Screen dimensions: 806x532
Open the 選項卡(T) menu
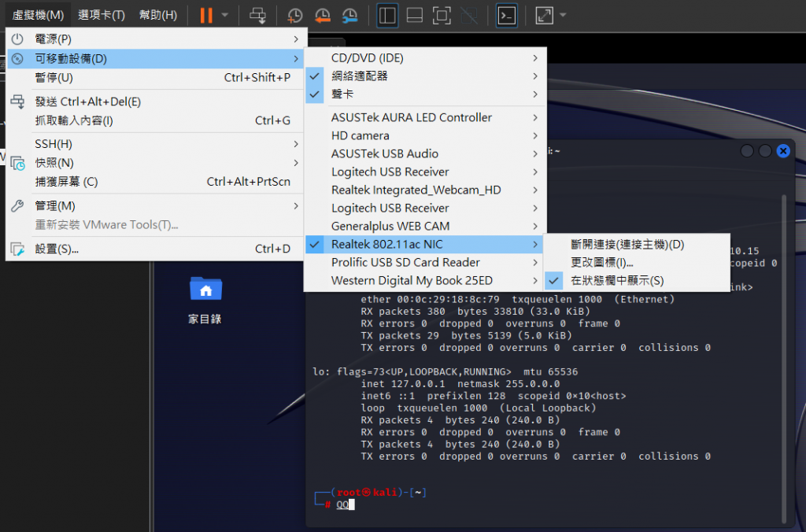102,15
